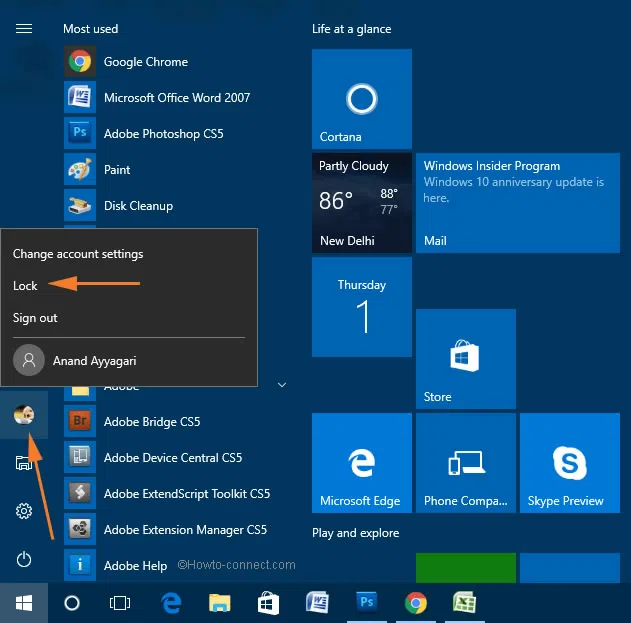Open File Explorer on the taskbar
631x623 pixels.
[220, 603]
